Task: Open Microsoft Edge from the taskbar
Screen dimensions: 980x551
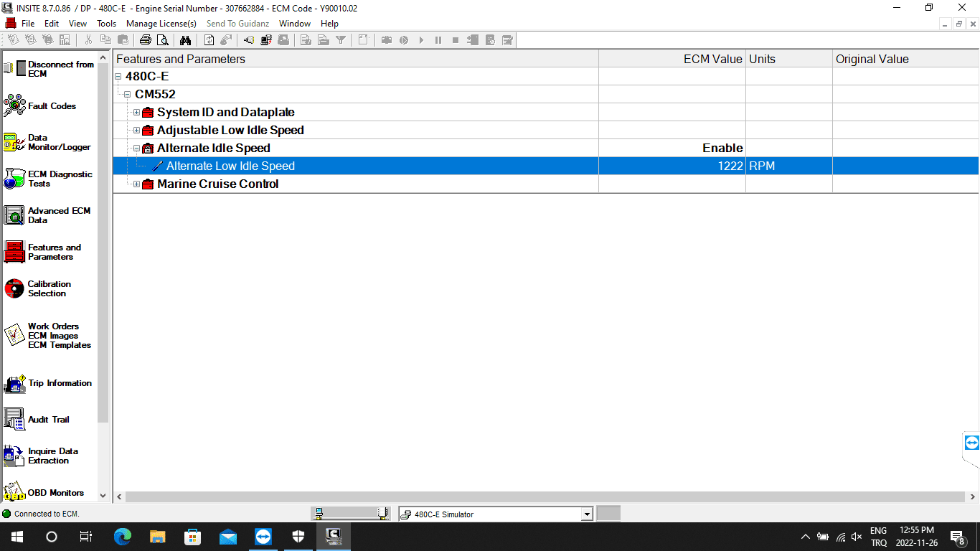Action: (x=123, y=537)
